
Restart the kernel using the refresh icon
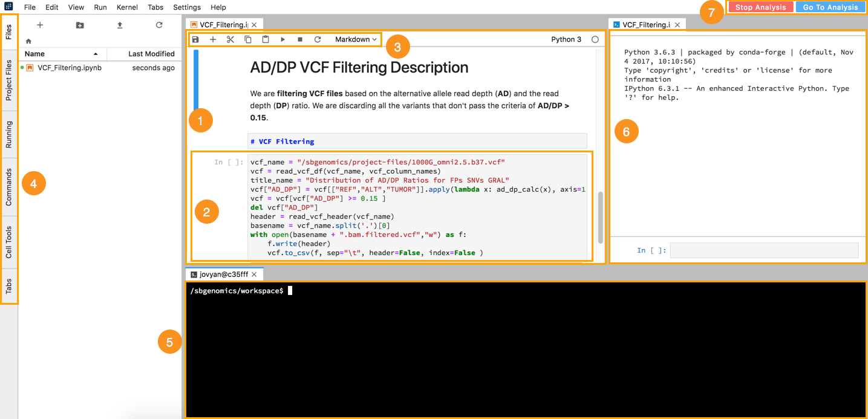(x=316, y=39)
